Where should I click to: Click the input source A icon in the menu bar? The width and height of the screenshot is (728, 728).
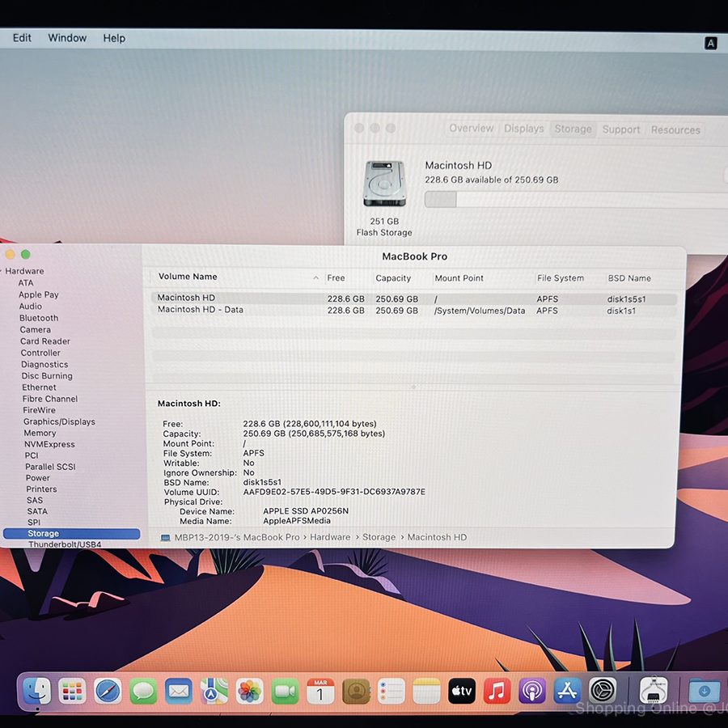pyautogui.click(x=710, y=43)
